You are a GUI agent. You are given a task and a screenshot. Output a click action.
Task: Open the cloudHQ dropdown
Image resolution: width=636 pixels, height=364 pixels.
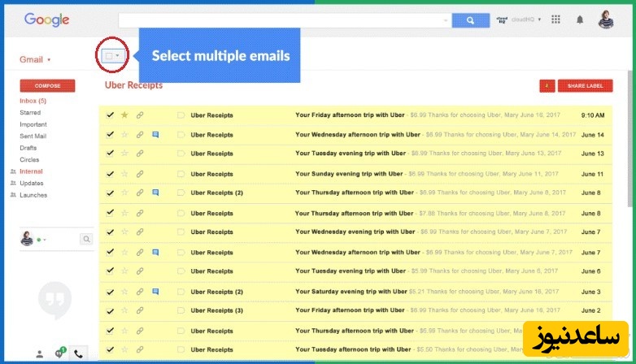pos(538,19)
